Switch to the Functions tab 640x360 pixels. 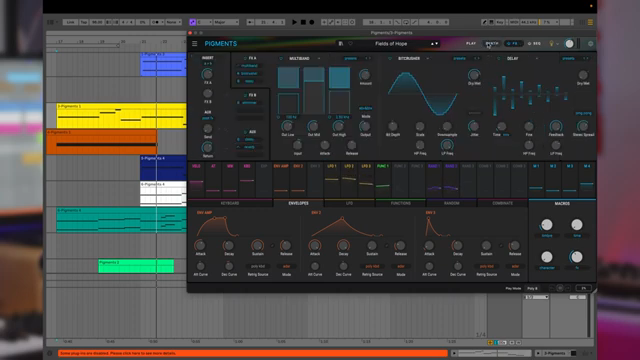pos(400,203)
